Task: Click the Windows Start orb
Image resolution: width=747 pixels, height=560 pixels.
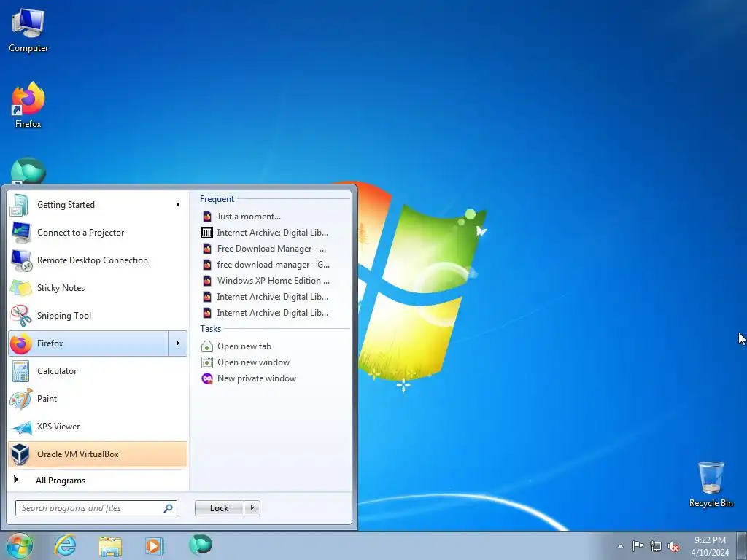Action: [x=19, y=545]
